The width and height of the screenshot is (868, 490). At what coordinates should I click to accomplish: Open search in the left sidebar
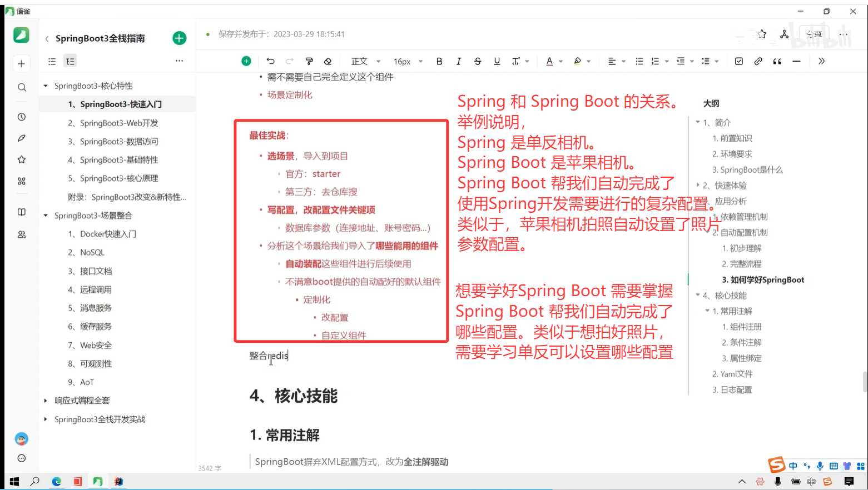[x=22, y=87]
